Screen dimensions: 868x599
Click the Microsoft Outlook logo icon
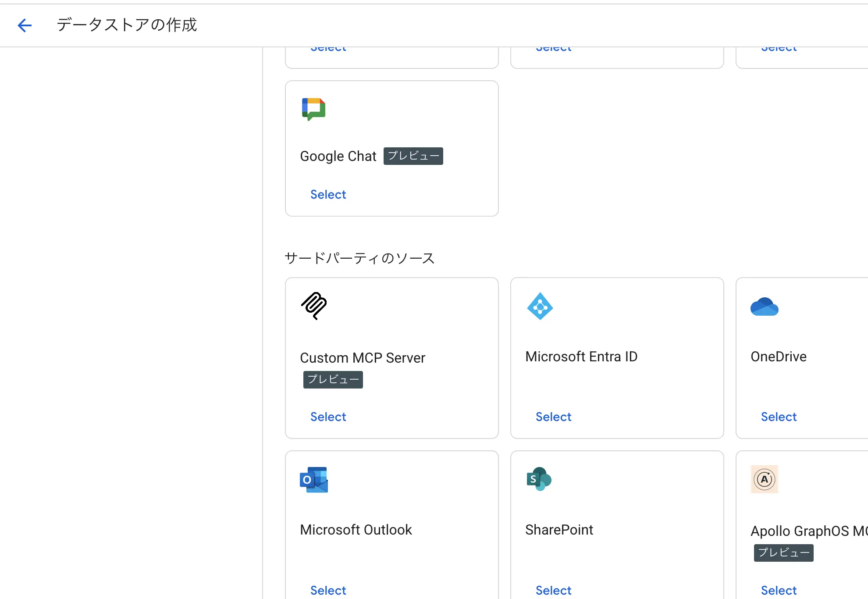314,480
